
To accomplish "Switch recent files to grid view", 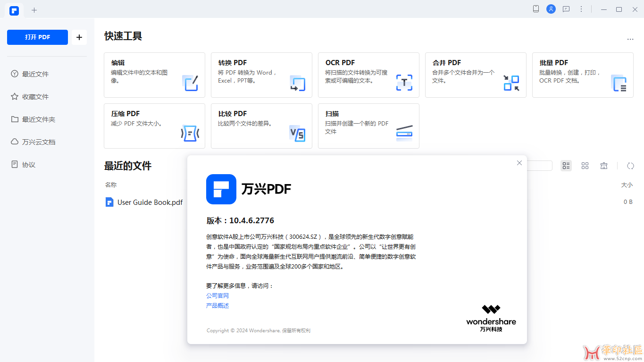I will pyautogui.click(x=585, y=166).
